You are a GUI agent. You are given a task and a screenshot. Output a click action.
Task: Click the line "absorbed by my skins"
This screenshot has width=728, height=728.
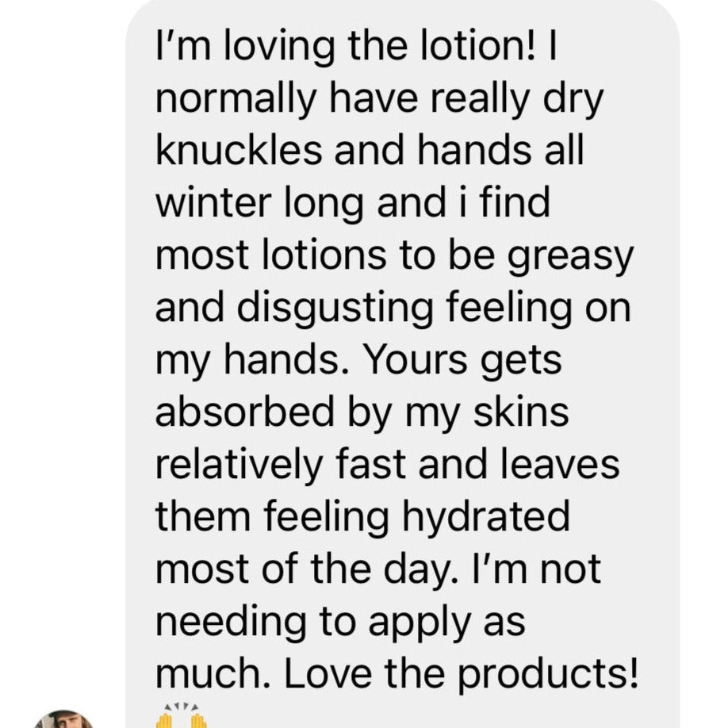[362, 413]
